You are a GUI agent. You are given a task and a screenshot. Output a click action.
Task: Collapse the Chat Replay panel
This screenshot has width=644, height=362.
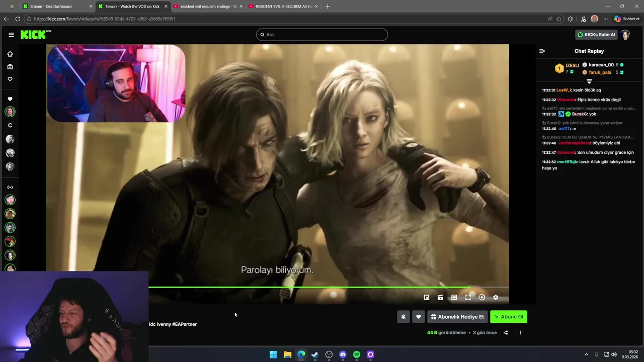pyautogui.click(x=542, y=51)
